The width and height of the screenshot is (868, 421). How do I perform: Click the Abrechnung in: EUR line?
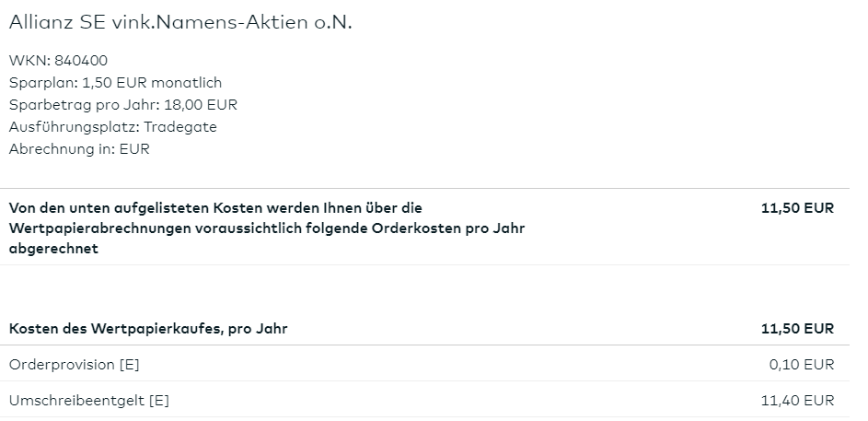tap(79, 149)
